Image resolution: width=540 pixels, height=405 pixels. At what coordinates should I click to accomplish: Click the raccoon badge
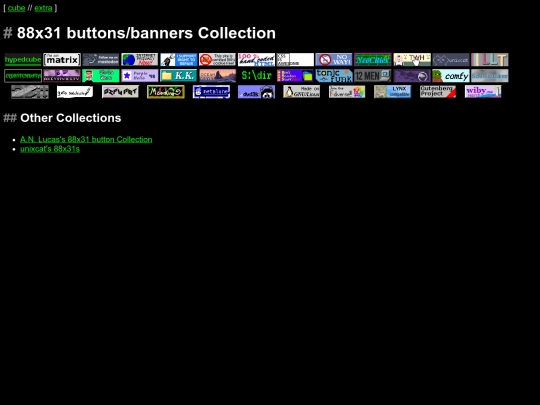pos(257,92)
